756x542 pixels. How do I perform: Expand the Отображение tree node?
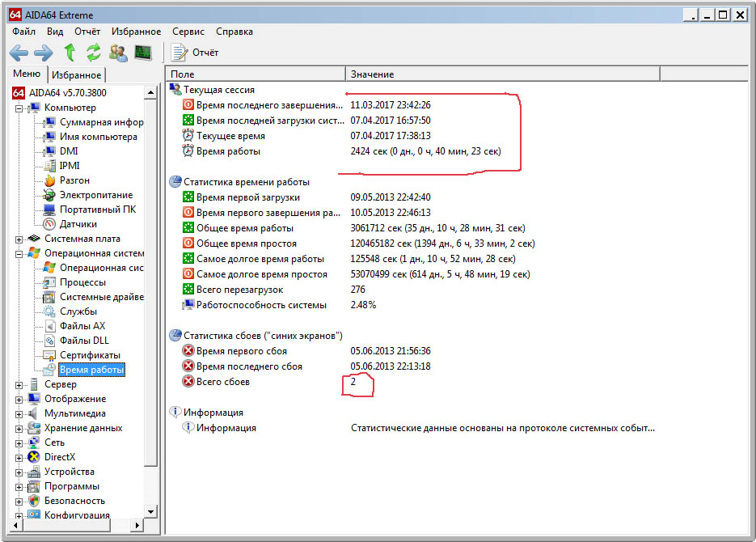tap(19, 400)
